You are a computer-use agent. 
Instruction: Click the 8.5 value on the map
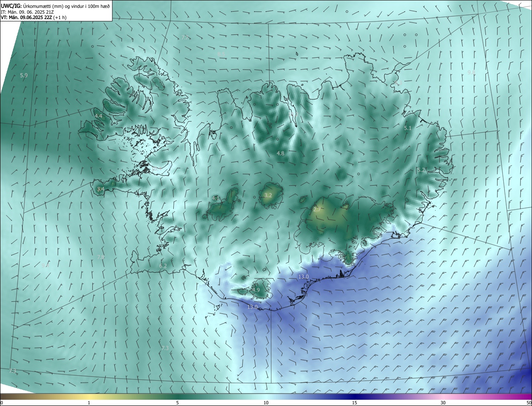tap(222, 54)
